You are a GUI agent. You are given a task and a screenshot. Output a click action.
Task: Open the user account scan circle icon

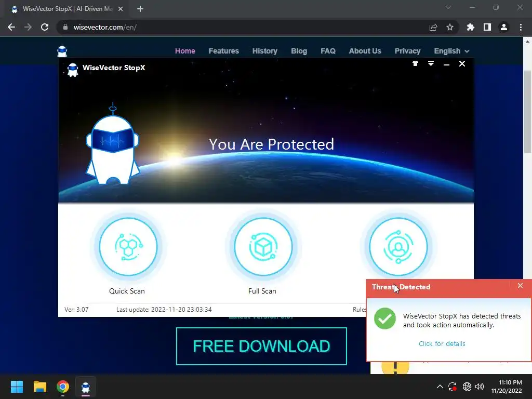pyautogui.click(x=398, y=247)
